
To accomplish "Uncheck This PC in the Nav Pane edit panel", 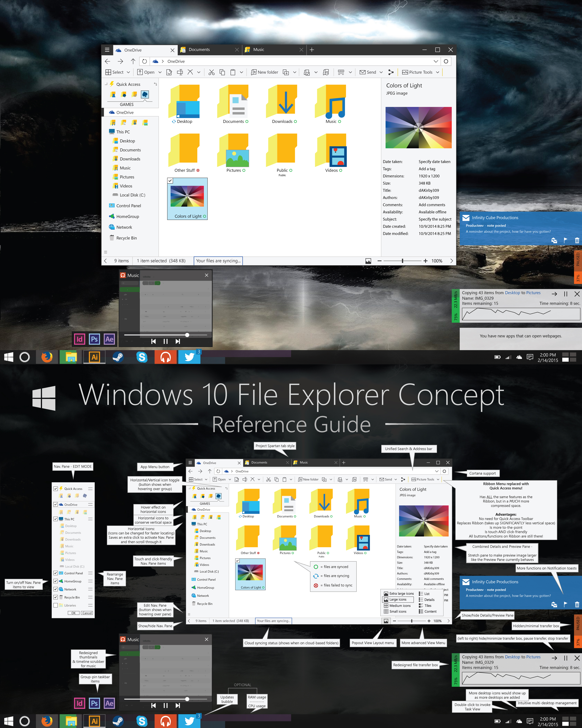I will coord(56,519).
